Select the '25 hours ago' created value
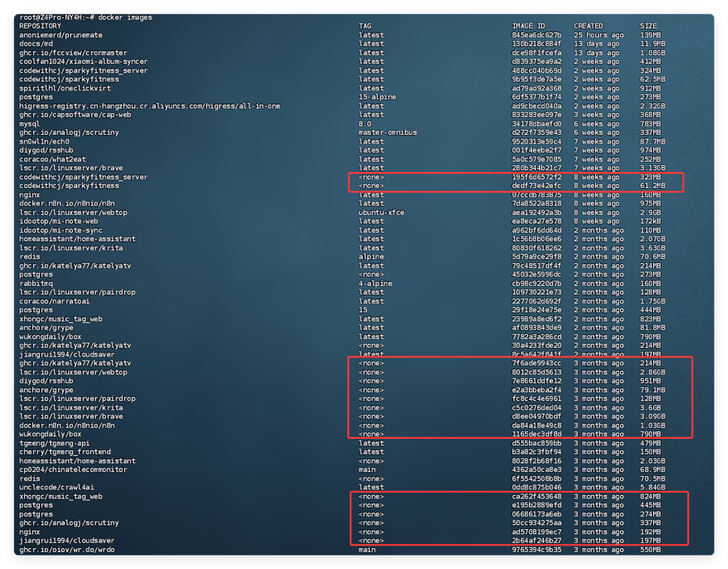728x569 pixels. 599,35
